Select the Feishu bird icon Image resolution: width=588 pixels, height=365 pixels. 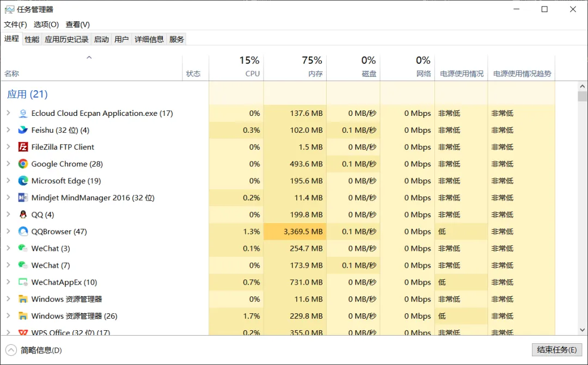pos(23,130)
